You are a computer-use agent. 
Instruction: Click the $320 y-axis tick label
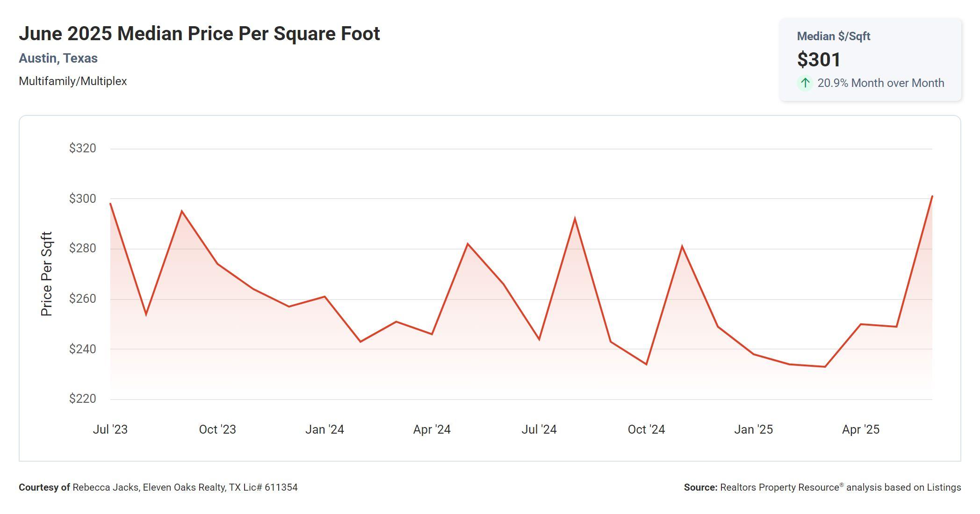click(x=82, y=149)
